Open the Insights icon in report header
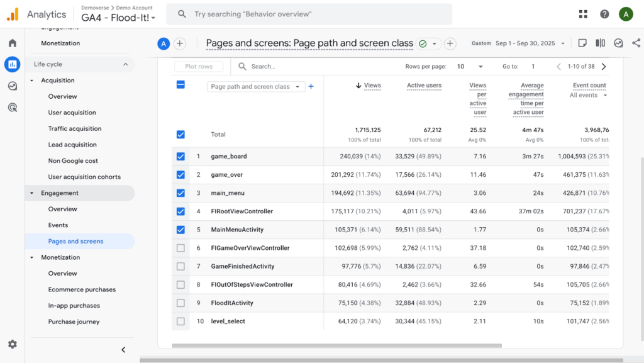The image size is (644, 363). point(618,43)
